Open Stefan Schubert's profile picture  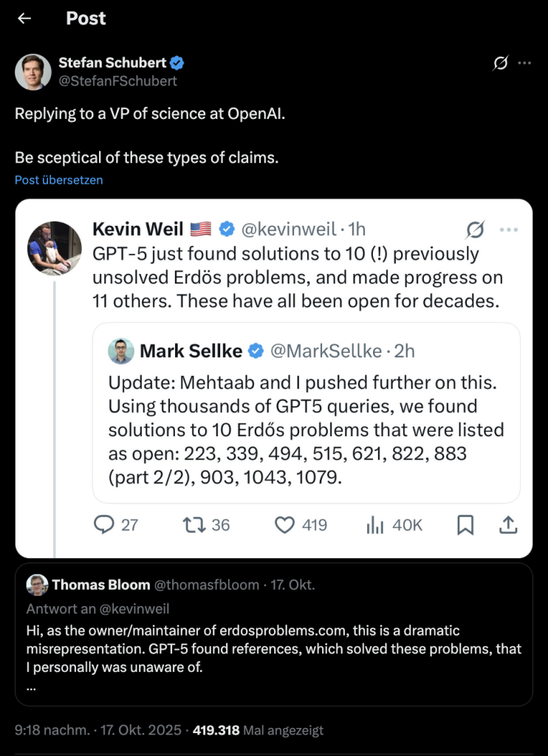[33, 72]
